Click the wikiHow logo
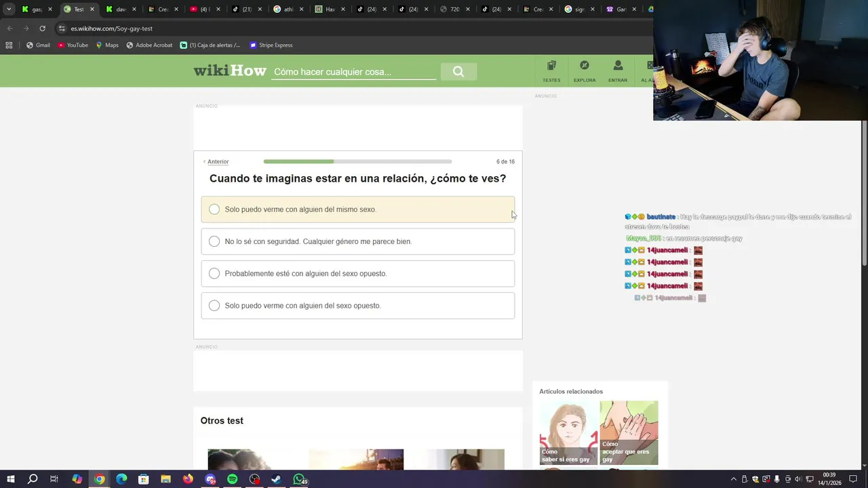This screenshot has width=868, height=488. click(x=230, y=70)
